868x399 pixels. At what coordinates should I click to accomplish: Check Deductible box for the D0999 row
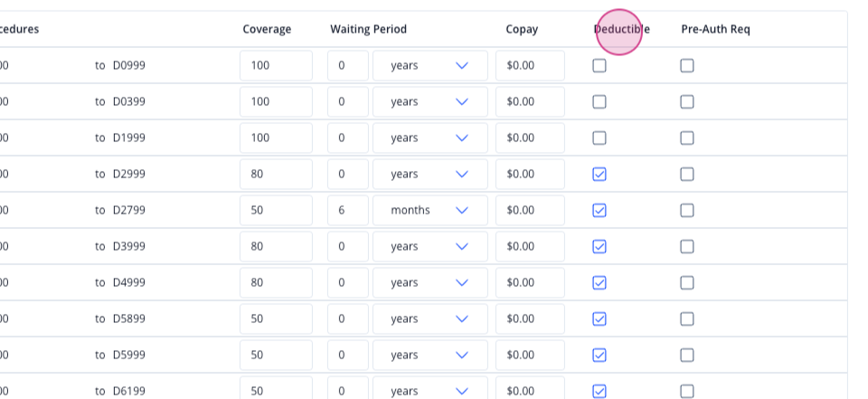(599, 66)
